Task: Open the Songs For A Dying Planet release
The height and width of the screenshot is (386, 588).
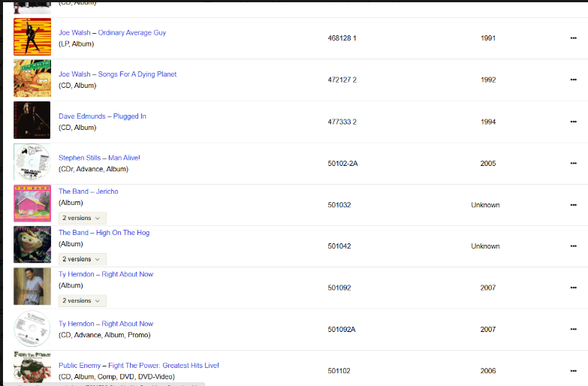Action: point(137,74)
